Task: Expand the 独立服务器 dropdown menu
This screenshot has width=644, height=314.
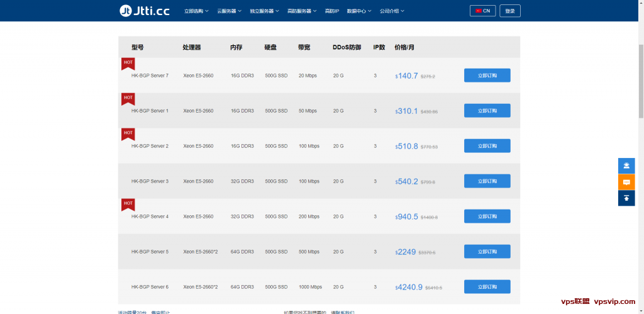Action: point(264,11)
